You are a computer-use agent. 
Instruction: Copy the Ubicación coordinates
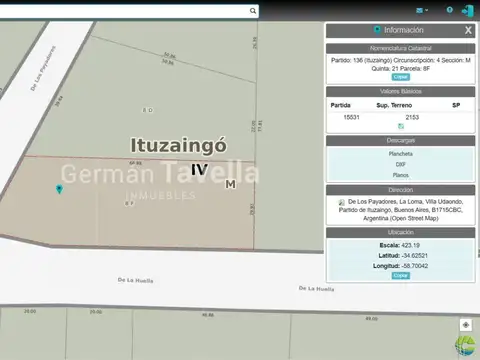[400, 276]
